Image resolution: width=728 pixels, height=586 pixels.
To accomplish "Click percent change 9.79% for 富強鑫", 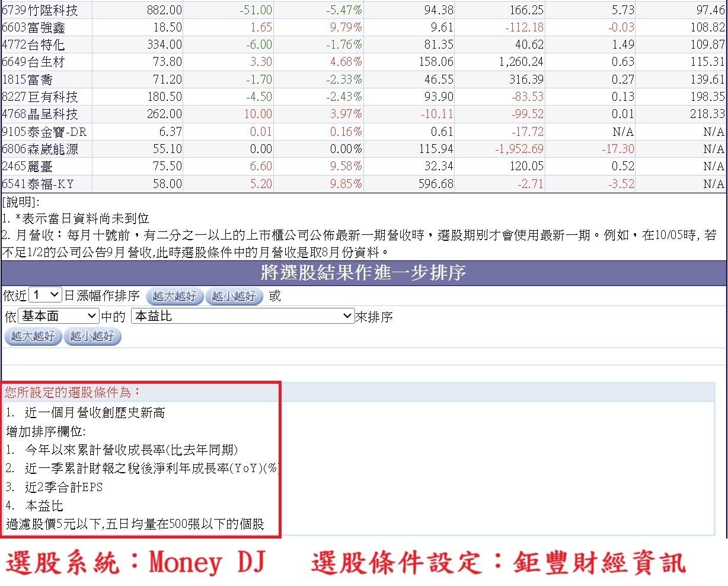I will 346,27.
